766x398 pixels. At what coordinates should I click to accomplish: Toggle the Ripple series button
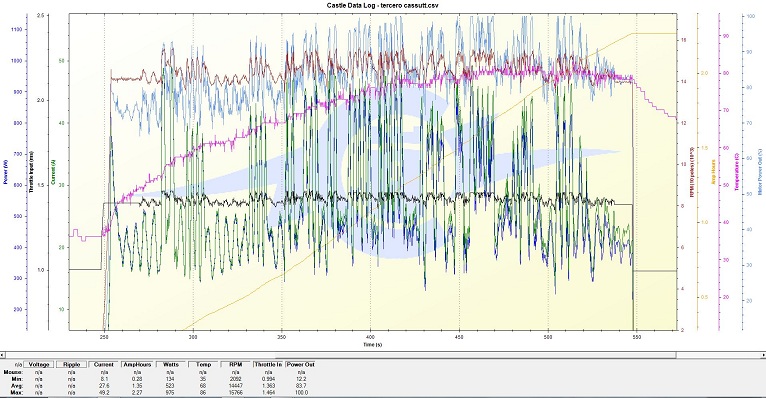[71, 364]
